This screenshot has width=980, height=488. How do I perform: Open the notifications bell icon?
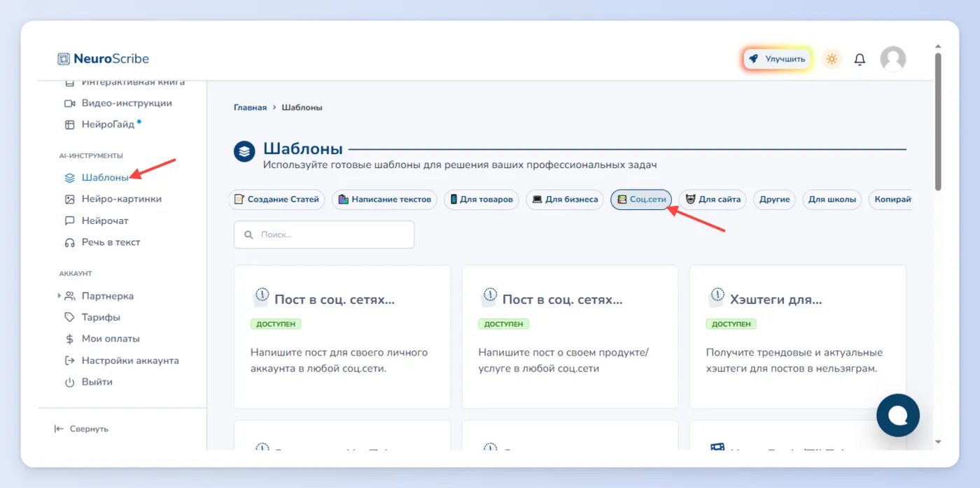point(860,60)
